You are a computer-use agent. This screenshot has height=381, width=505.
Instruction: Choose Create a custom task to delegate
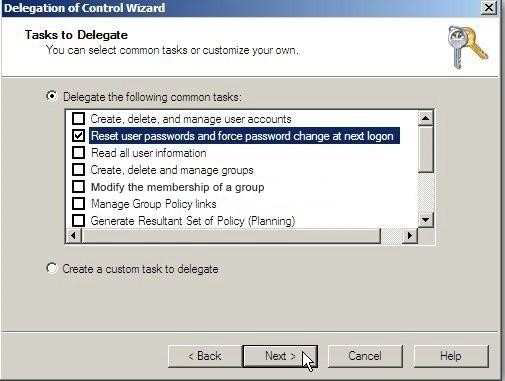click(x=52, y=268)
